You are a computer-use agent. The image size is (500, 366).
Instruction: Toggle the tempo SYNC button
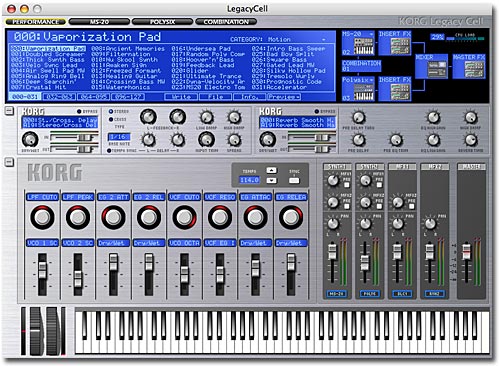(294, 180)
